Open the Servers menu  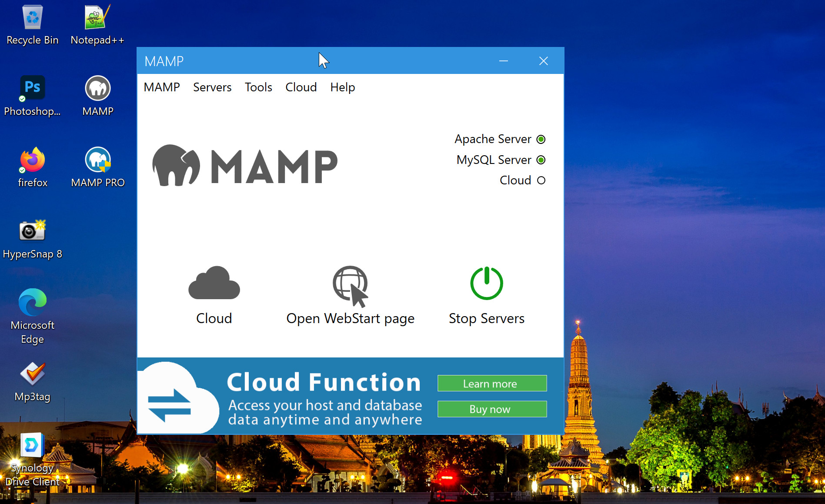pos(212,87)
